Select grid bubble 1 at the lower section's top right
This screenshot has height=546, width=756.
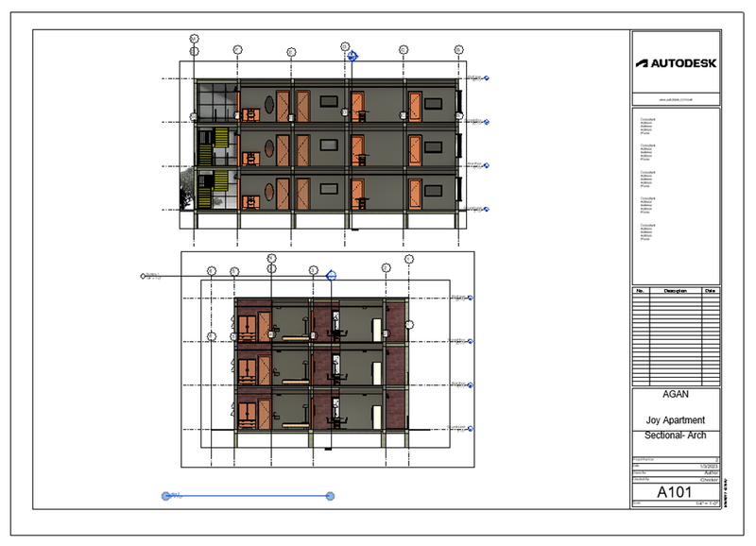coord(409,259)
